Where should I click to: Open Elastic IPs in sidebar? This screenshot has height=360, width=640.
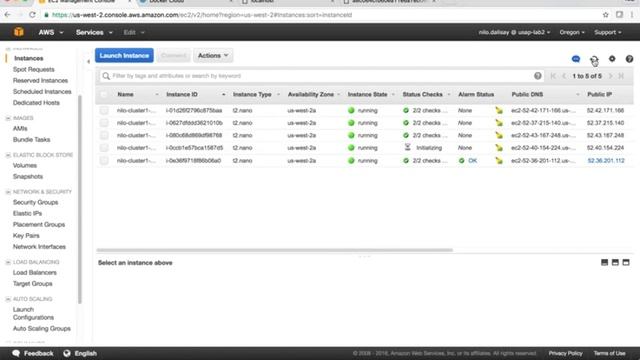click(x=27, y=213)
